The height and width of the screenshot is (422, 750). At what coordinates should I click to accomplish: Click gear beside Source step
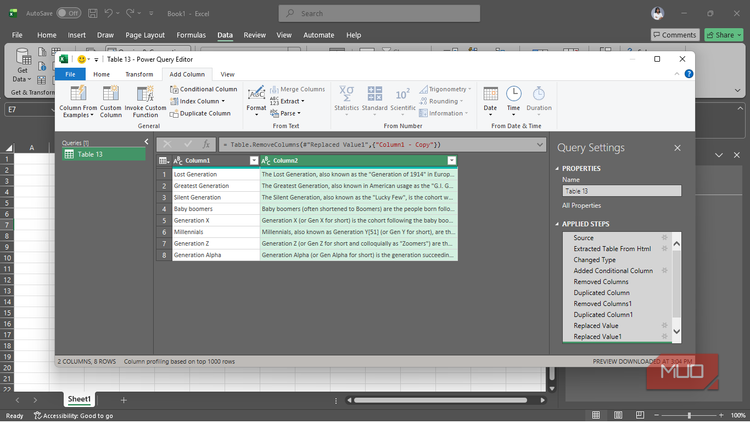point(664,237)
